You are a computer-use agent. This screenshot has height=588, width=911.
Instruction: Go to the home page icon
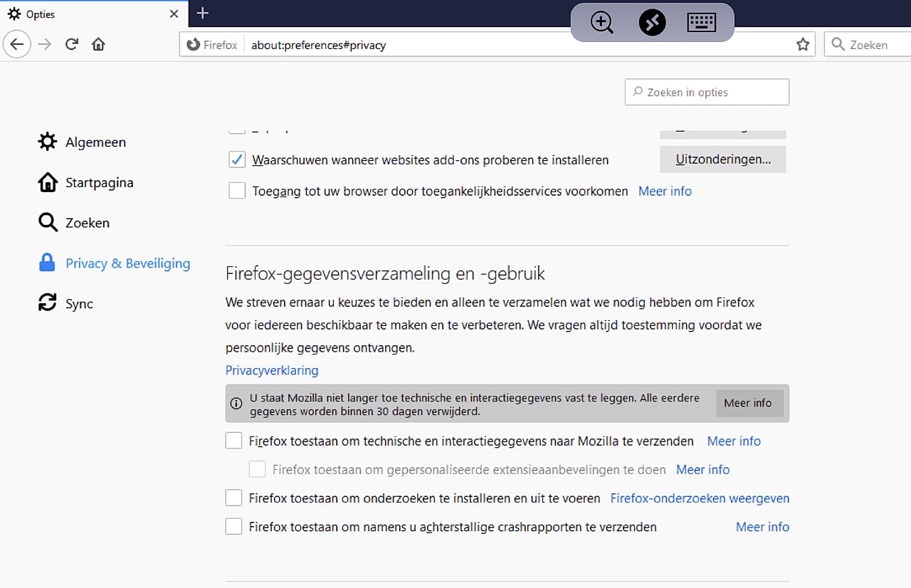pos(98,44)
